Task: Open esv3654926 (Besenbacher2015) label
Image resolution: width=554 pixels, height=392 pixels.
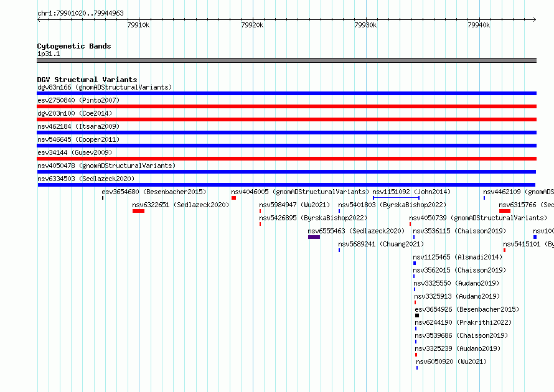Action: (x=467, y=309)
